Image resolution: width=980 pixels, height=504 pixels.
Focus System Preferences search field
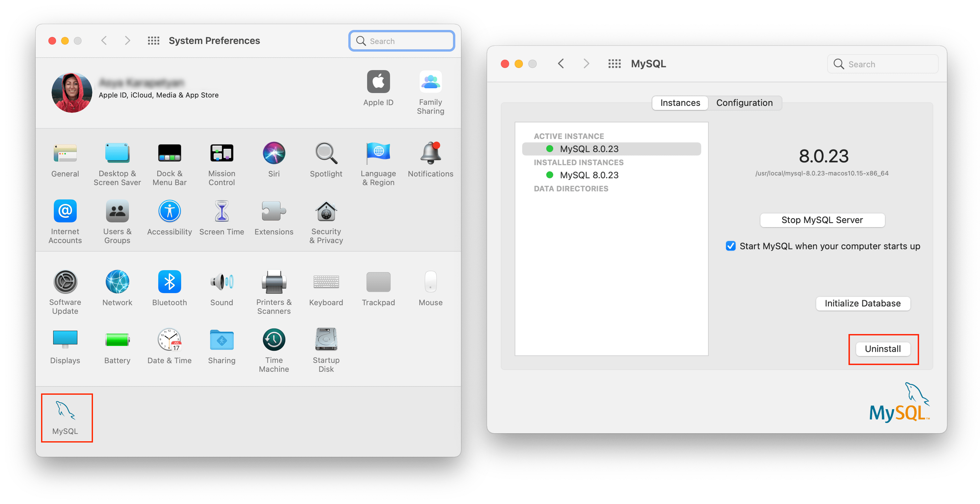coord(401,41)
